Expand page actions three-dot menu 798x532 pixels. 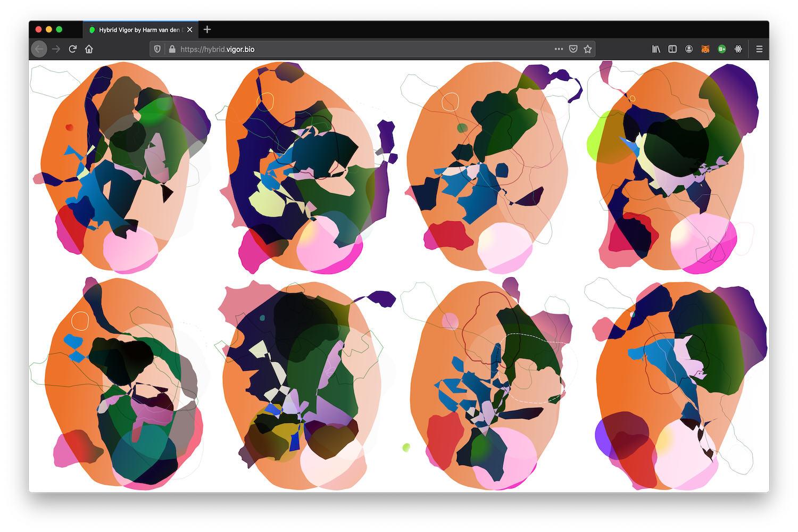559,49
